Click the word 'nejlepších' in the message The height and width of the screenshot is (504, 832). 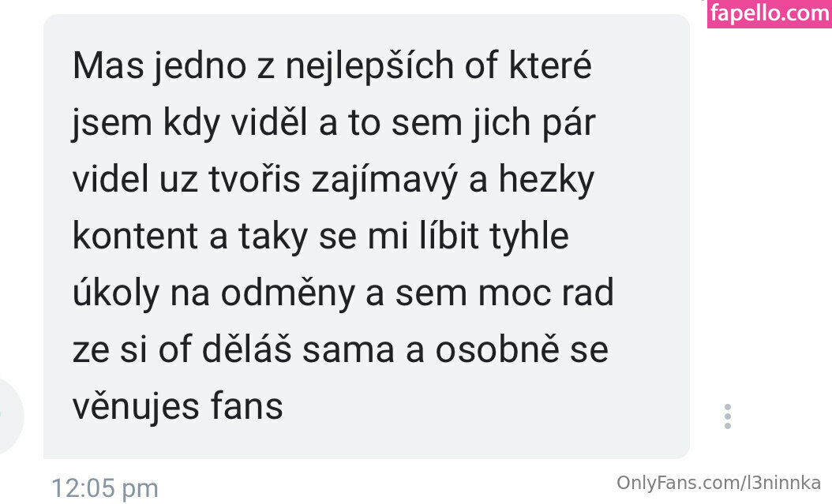[x=370, y=65]
